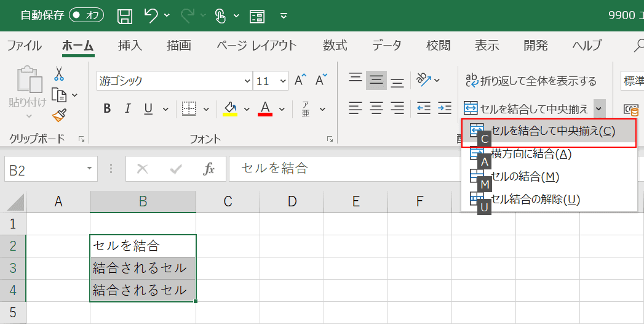Viewport: 644px width, 324px height.
Task: Select セルの結合(M) menu entry
Action: pyautogui.click(x=549, y=177)
